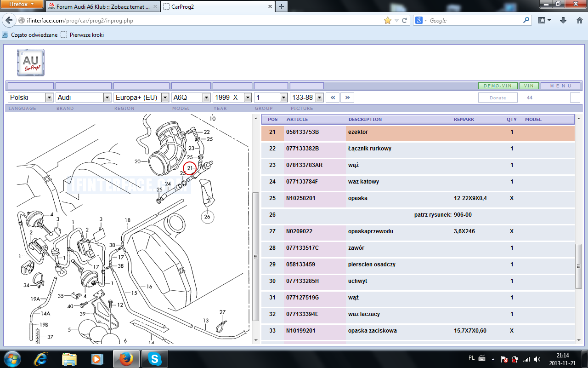Open new tab with plus icon
Screen dimensions: 588x368
tap(281, 6)
